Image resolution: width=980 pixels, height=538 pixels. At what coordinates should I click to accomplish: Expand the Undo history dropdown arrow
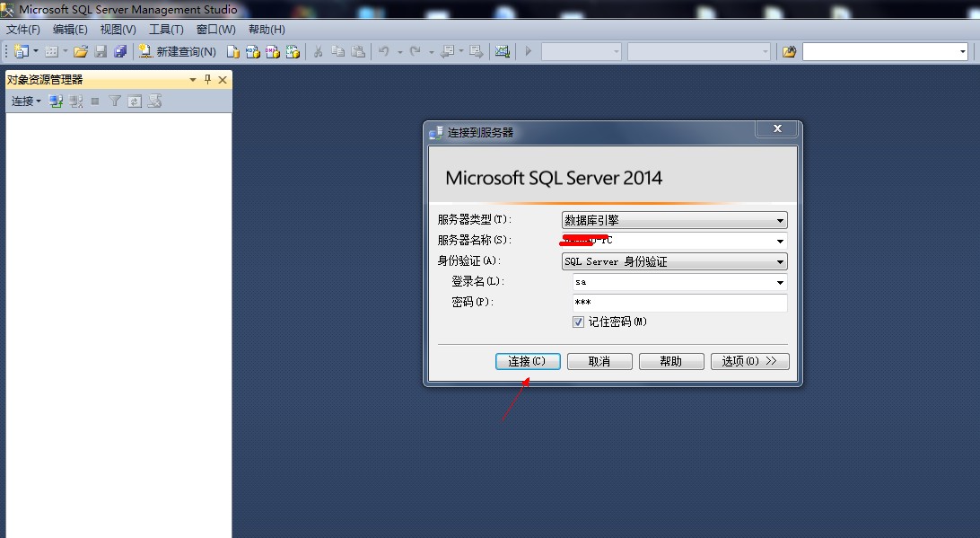[x=400, y=52]
